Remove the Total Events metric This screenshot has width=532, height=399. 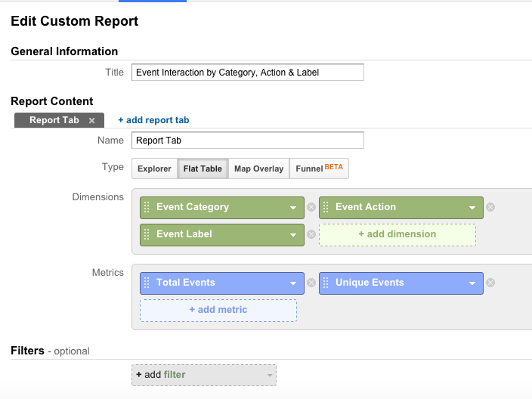[x=311, y=283]
